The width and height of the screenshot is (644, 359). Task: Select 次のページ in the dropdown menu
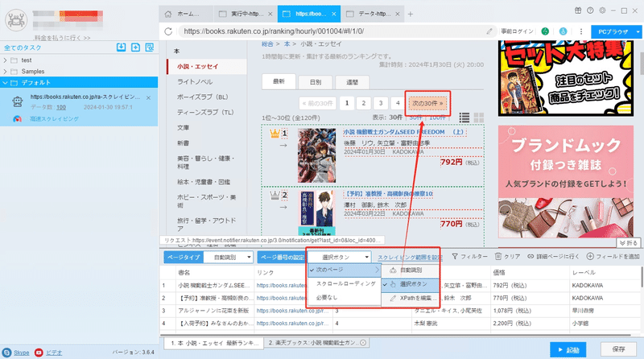[x=345, y=270]
